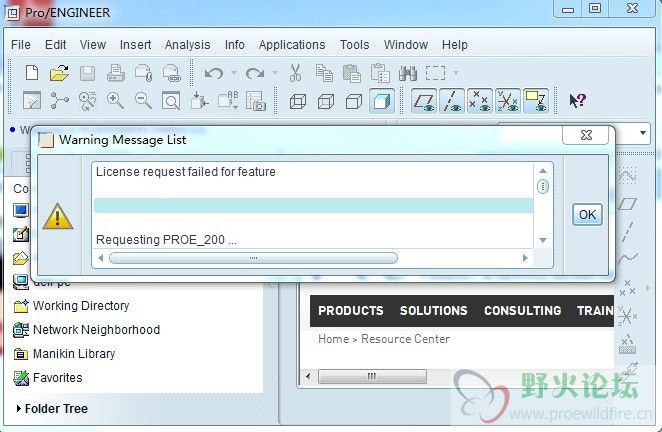Click the warning list scroll up arrow
662x432 pixels.
coord(543,171)
